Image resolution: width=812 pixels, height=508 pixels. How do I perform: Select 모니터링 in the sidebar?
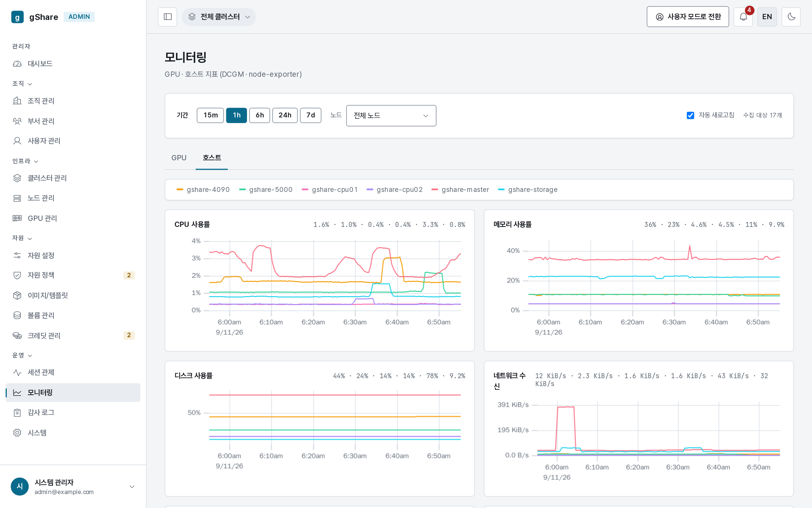pyautogui.click(x=73, y=392)
